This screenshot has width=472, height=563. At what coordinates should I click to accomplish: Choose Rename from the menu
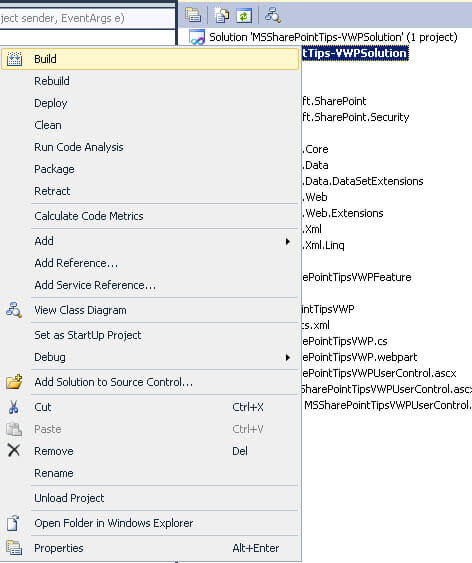(150, 473)
